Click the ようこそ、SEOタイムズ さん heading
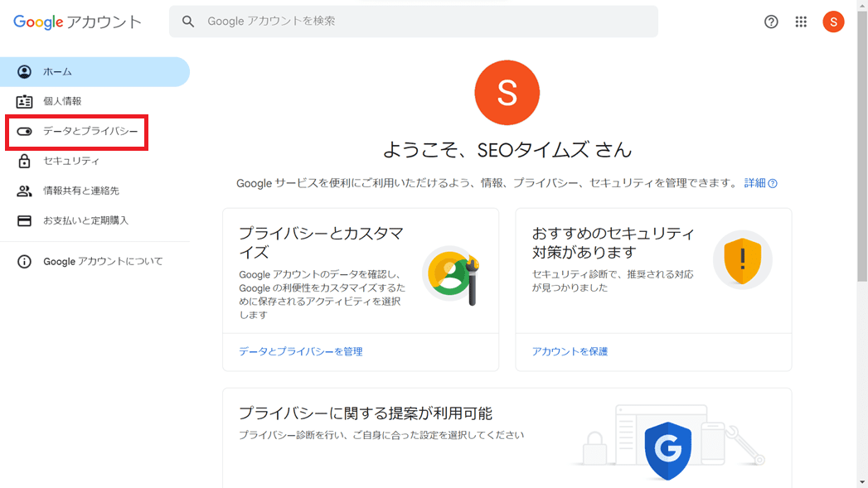 point(507,150)
